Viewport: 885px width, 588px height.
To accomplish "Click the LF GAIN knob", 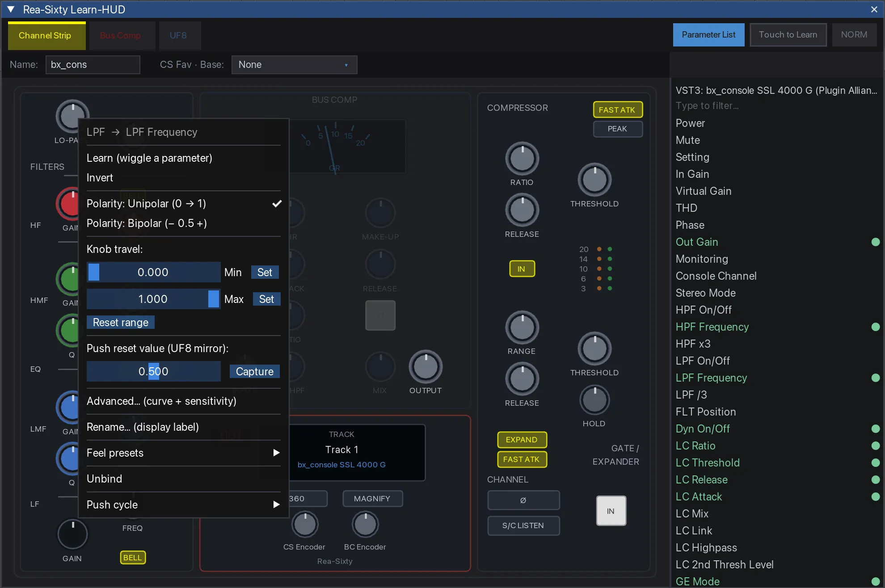I will coord(72,534).
